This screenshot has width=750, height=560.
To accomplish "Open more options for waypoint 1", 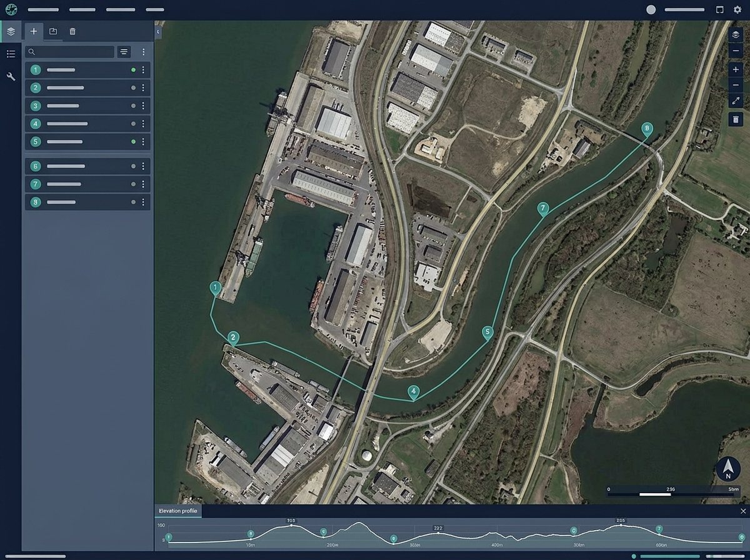I will tap(143, 70).
